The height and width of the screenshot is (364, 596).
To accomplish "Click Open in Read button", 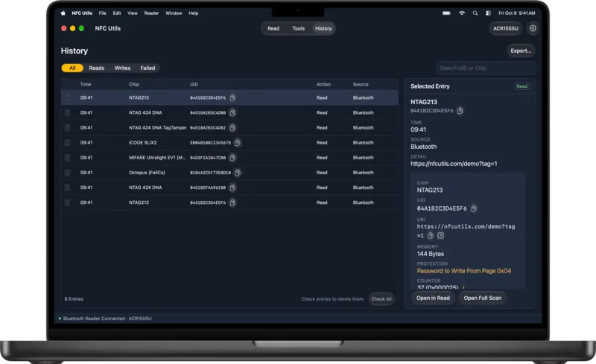I will coord(433,298).
